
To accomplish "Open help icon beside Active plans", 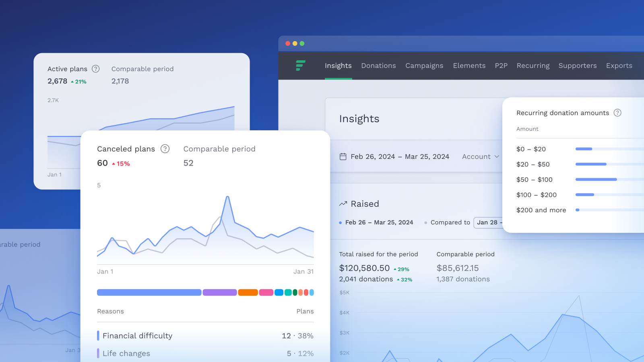I will (x=95, y=69).
